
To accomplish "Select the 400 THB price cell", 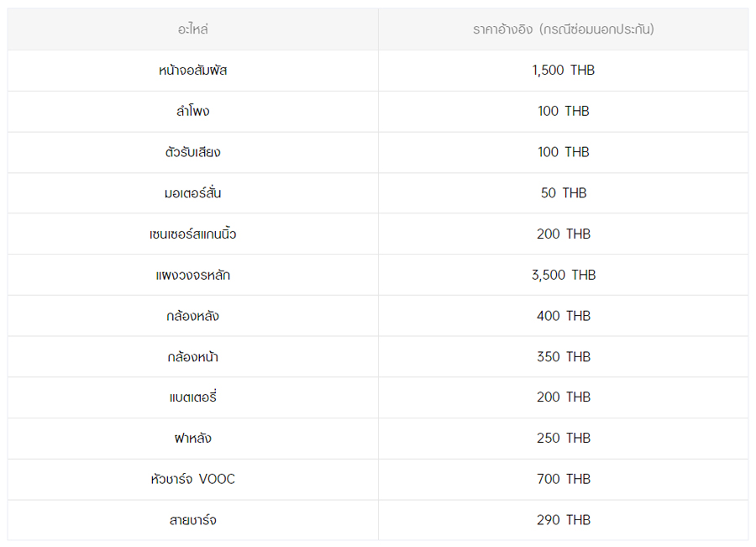I will click(564, 316).
